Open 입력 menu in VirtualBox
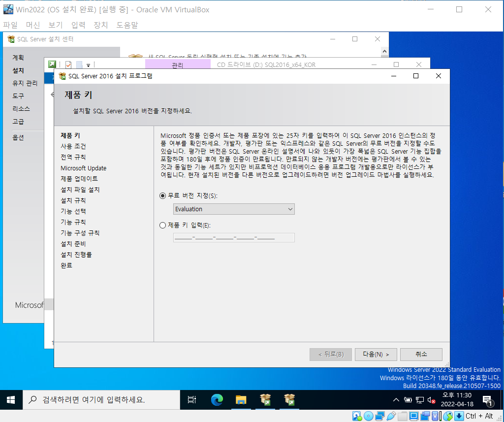 (78, 25)
